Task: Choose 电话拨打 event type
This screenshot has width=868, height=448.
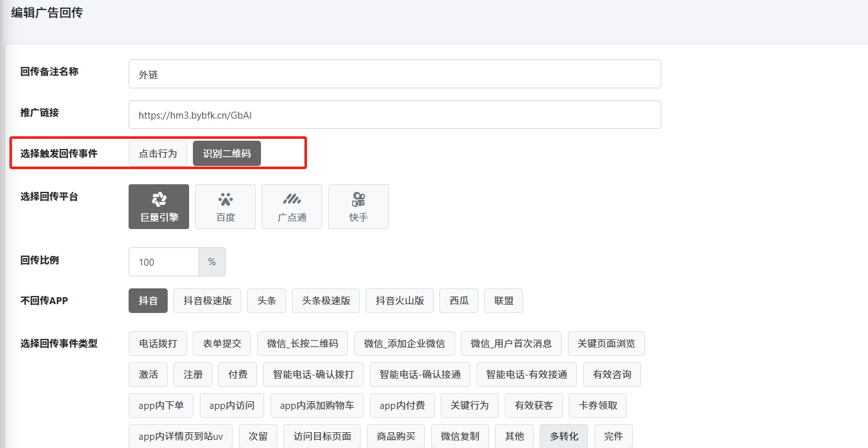Action: click(158, 343)
